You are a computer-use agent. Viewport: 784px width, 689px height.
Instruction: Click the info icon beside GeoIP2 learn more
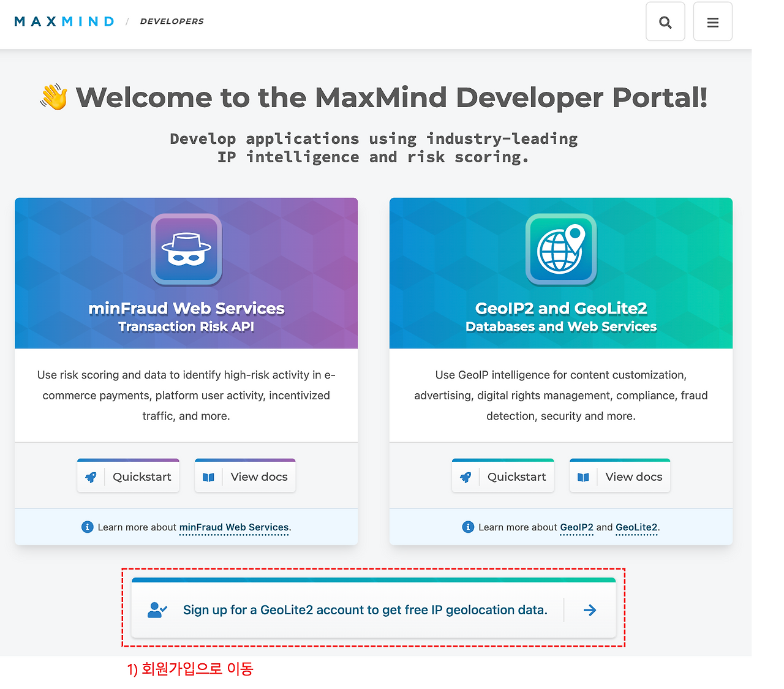(x=468, y=527)
